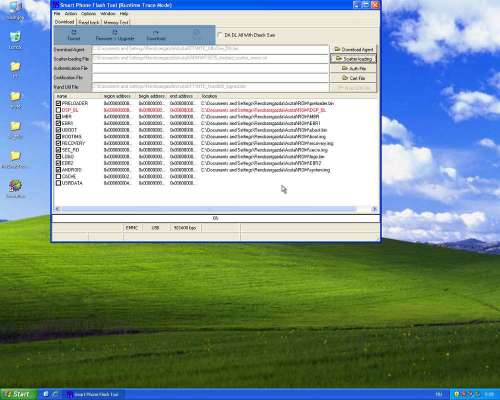Uncheck the MBR partition checkbox
This screenshot has height=400, width=500.
coord(58,117)
